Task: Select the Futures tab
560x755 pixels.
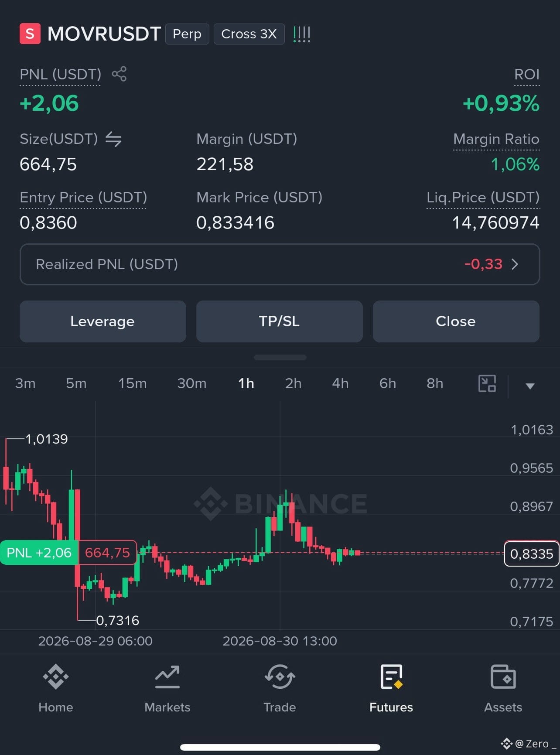Action: point(391,688)
